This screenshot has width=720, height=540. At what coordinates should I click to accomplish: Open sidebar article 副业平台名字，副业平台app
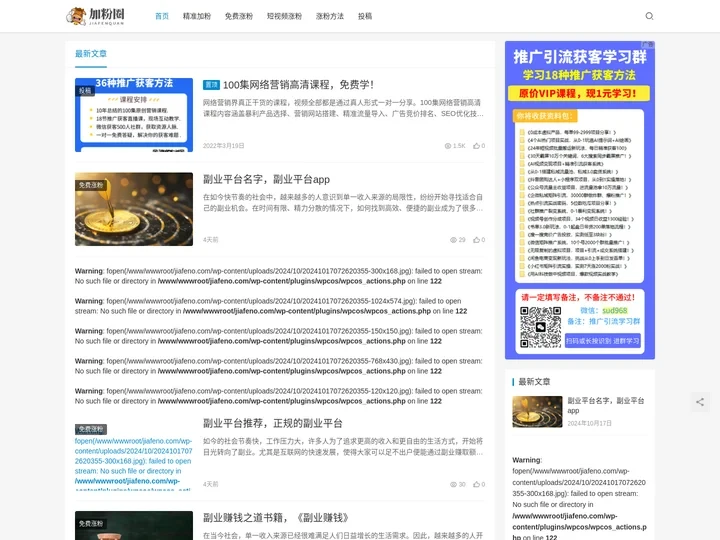(x=606, y=405)
